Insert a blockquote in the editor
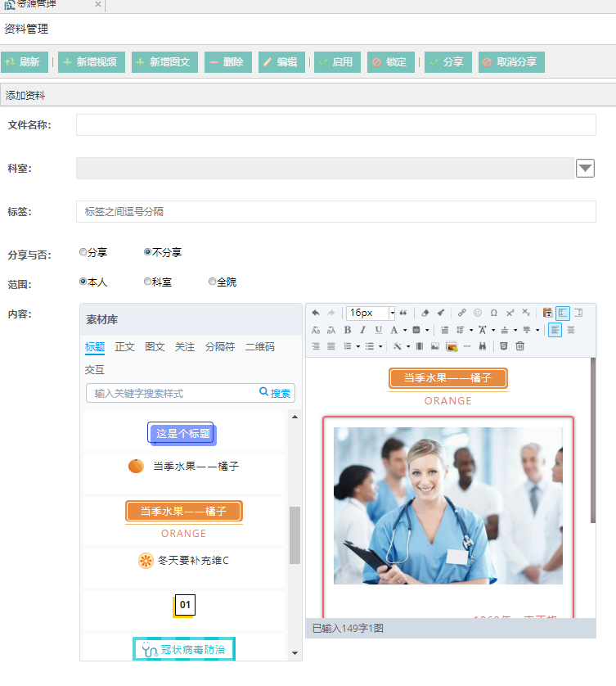Screen dimensions: 616x686 tap(403, 313)
